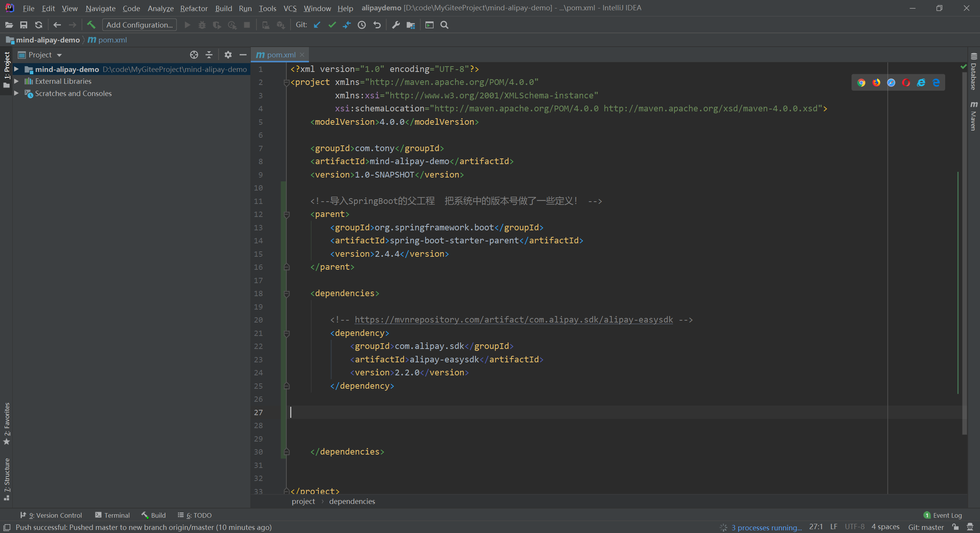Open Settings wrench icon in toolbar

(396, 25)
